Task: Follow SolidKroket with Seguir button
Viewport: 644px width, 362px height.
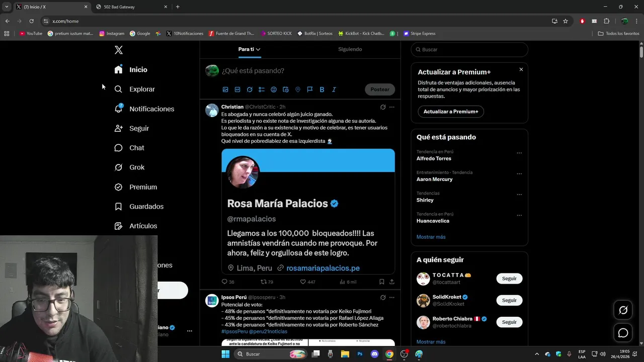Action: tap(509, 300)
